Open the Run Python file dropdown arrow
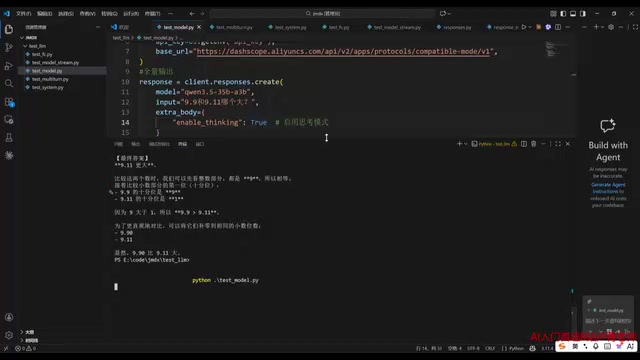 [x=530, y=27]
